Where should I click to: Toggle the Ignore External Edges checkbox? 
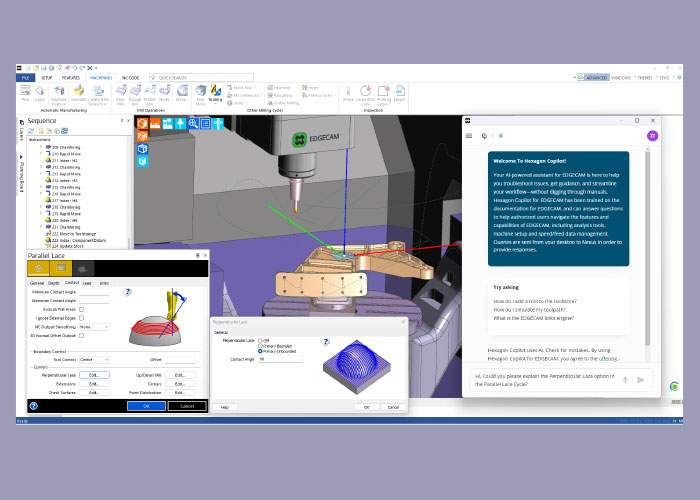point(81,318)
